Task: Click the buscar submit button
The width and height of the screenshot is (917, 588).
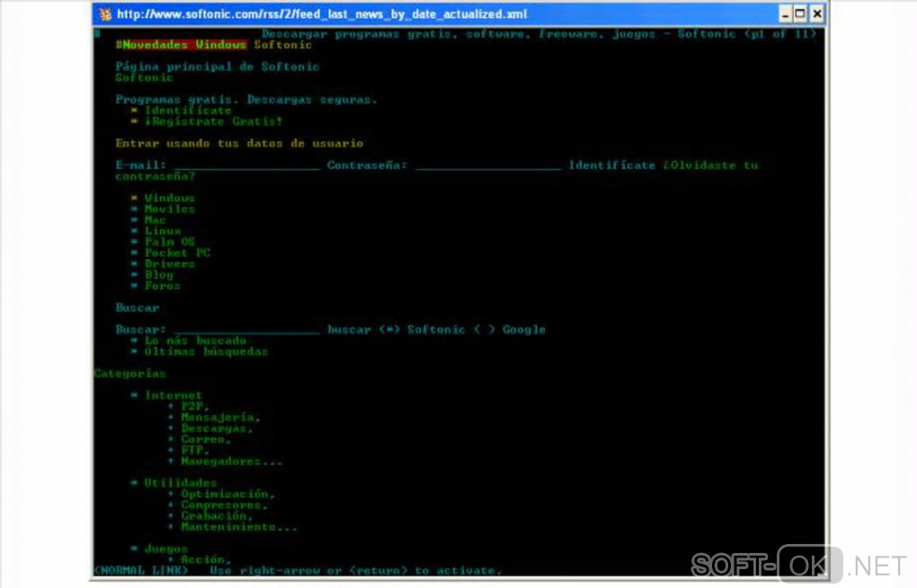Action: click(x=349, y=330)
